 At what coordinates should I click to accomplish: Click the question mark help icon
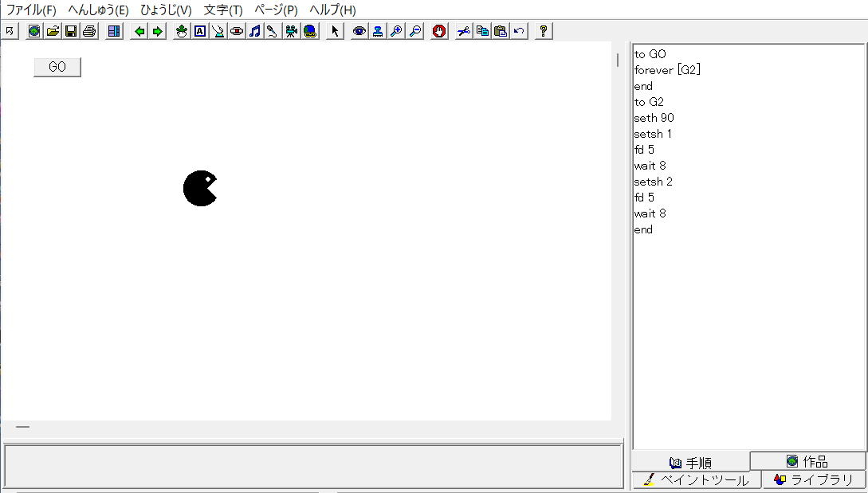(x=544, y=31)
